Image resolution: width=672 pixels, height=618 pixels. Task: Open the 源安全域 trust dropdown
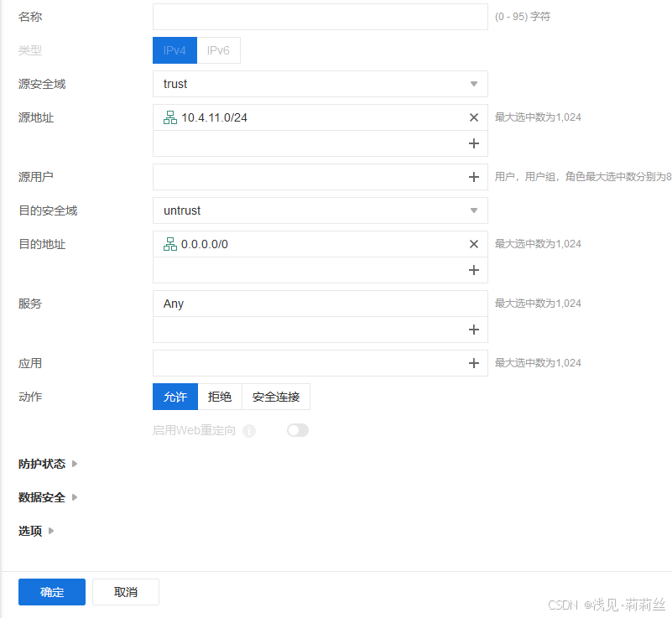tap(320, 84)
